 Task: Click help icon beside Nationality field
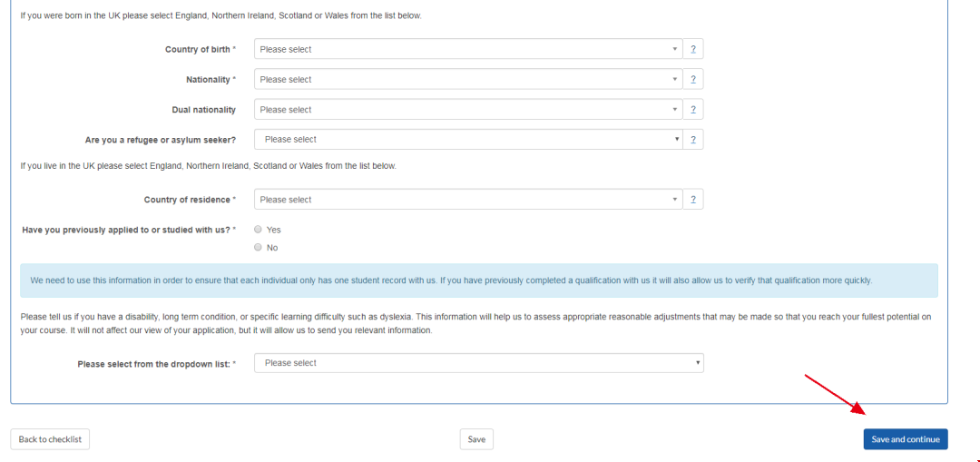click(x=693, y=79)
